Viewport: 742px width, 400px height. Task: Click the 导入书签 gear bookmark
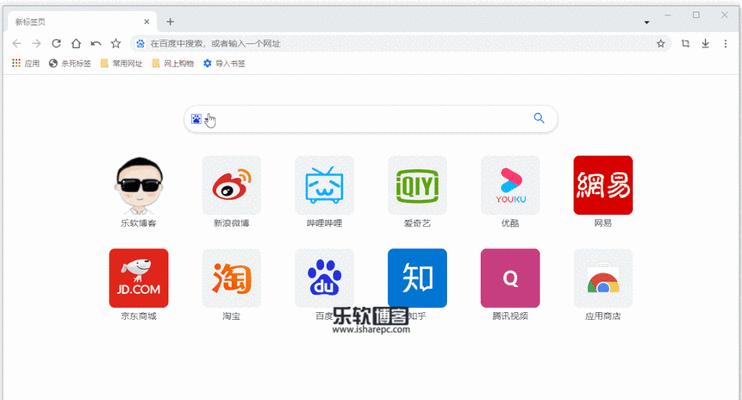224,63
